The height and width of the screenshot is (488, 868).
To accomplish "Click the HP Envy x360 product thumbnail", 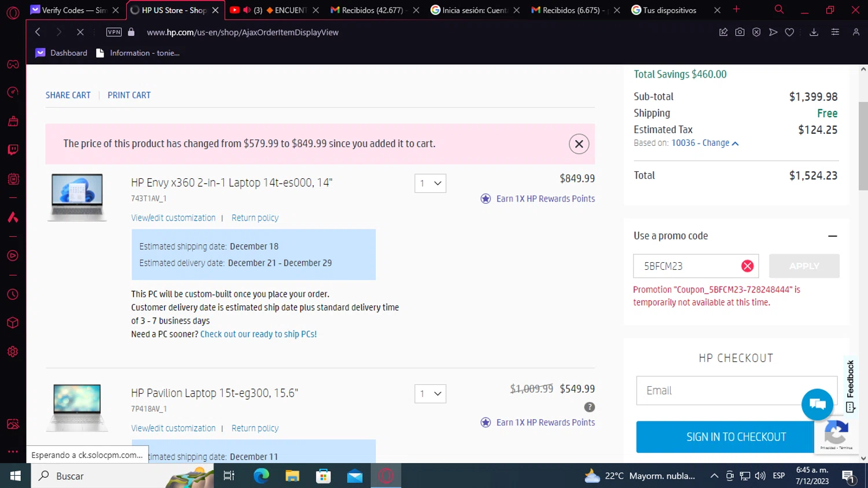I will (x=77, y=197).
